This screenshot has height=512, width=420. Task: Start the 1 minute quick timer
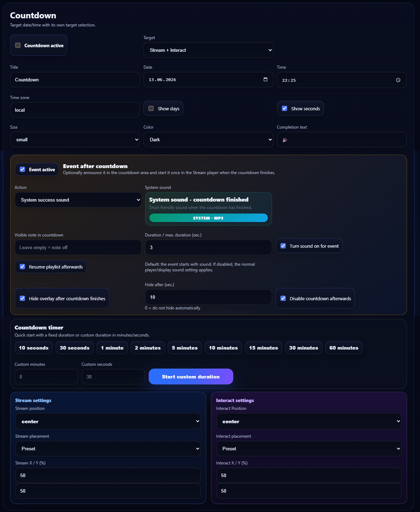(112, 348)
